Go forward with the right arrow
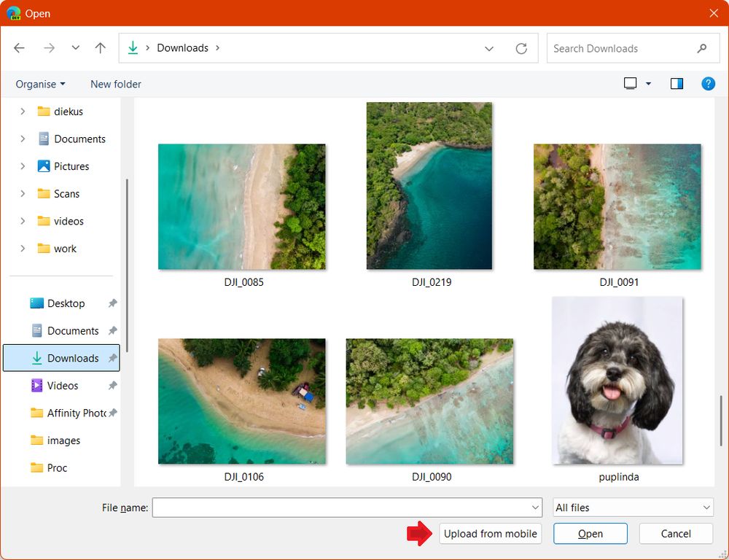Screen dimensions: 729x560 coord(50,48)
